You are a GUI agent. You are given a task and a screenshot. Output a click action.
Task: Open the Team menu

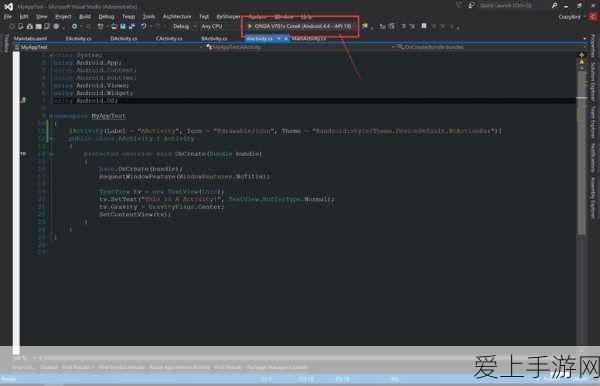pos(129,16)
